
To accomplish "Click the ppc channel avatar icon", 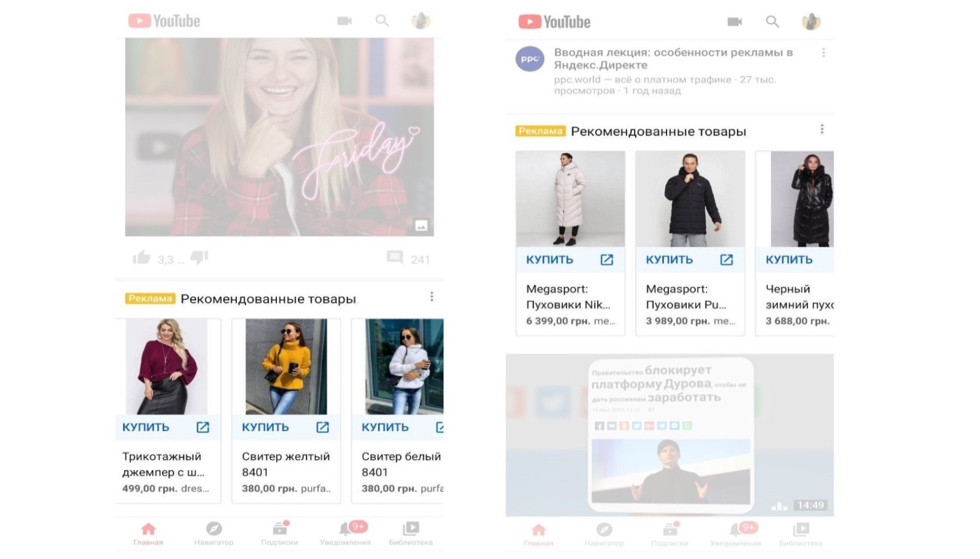I will (x=529, y=59).
